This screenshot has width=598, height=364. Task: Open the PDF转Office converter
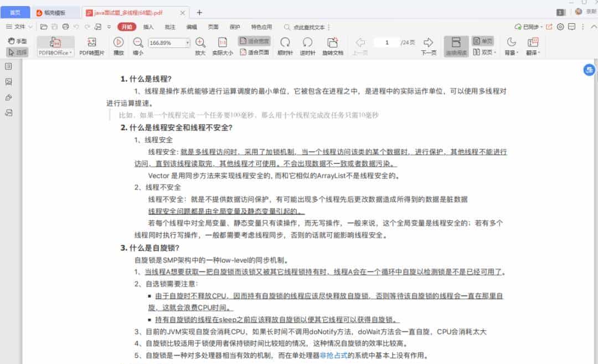pos(55,44)
